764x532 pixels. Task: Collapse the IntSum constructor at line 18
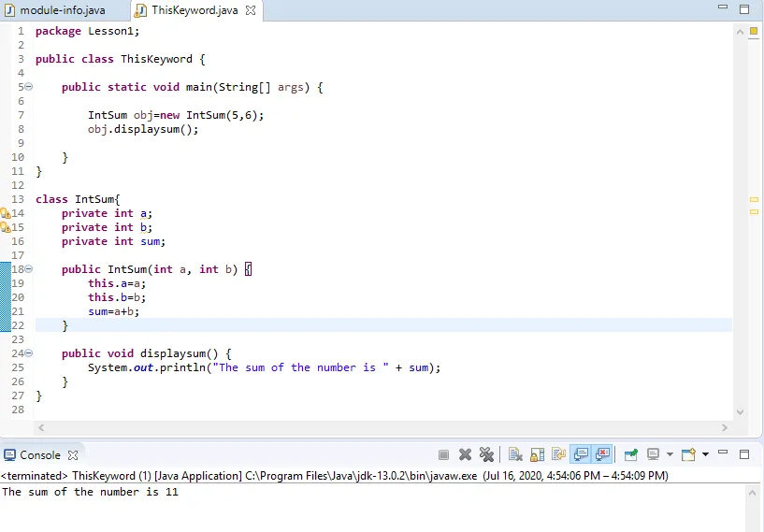click(29, 269)
